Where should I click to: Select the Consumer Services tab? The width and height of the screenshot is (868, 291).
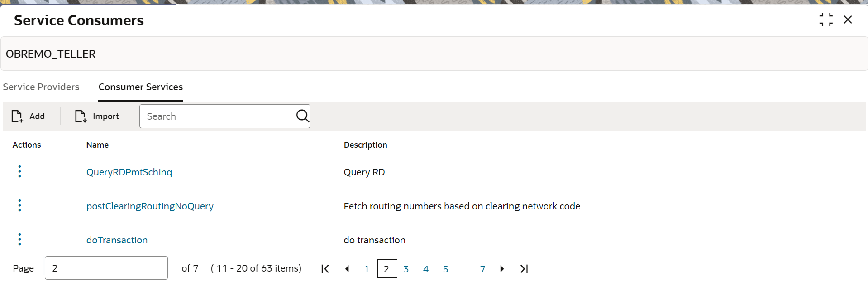coord(141,87)
